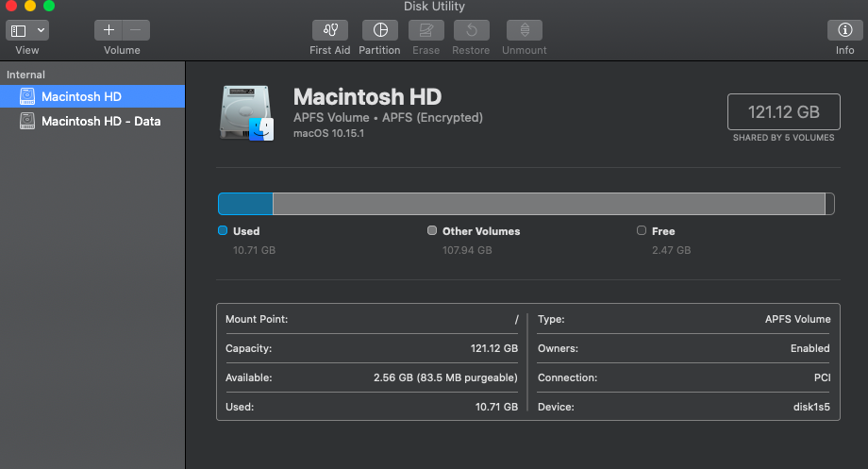Click the Erase toolbar icon

click(x=426, y=30)
